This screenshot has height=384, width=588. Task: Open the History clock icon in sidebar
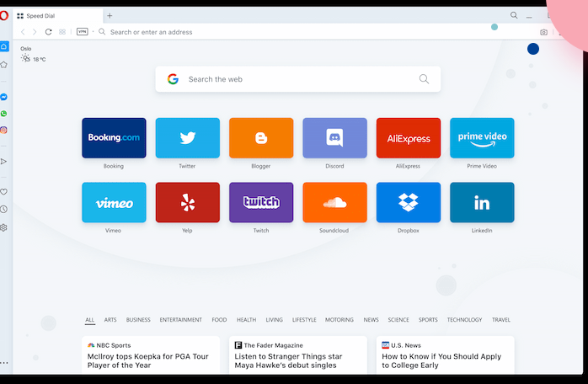pyautogui.click(x=3, y=209)
